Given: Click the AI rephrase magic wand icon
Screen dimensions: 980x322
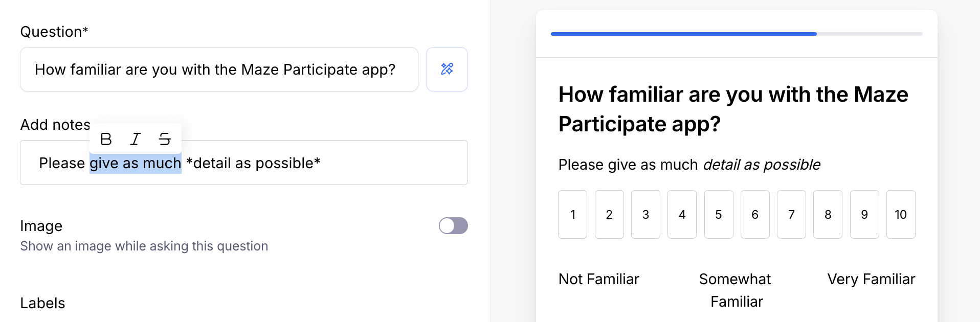Looking at the screenshot, I should (447, 69).
